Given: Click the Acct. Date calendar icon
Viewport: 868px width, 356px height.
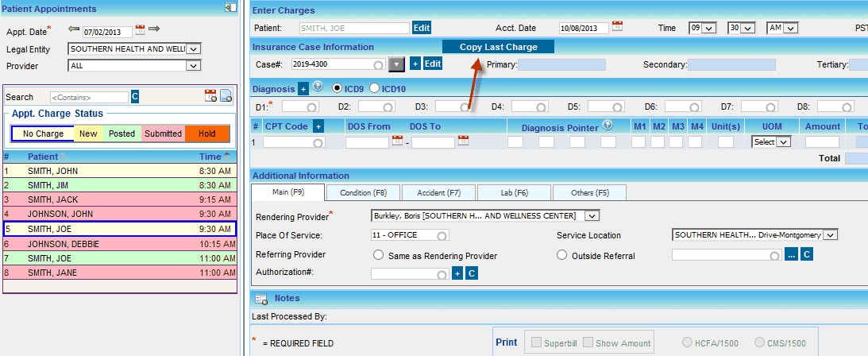Looking at the screenshot, I should [617, 27].
